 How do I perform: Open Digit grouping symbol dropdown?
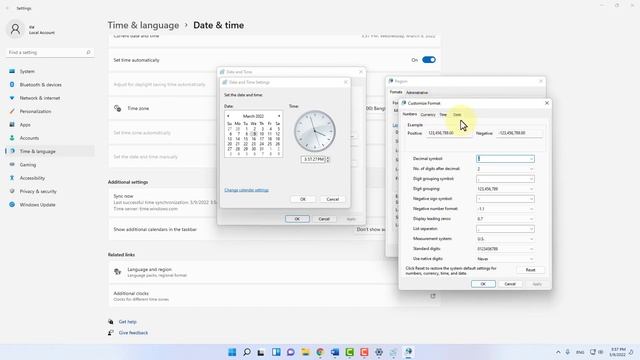(505, 179)
